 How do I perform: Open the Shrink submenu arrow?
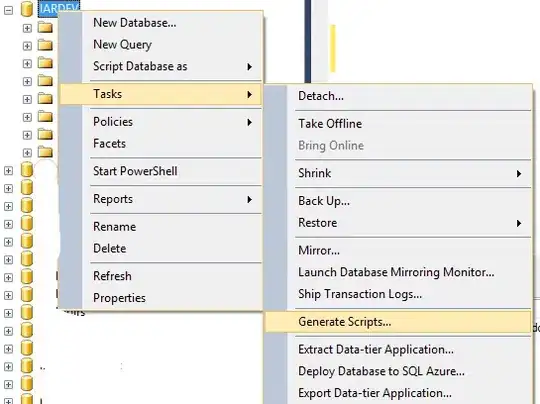pos(519,174)
